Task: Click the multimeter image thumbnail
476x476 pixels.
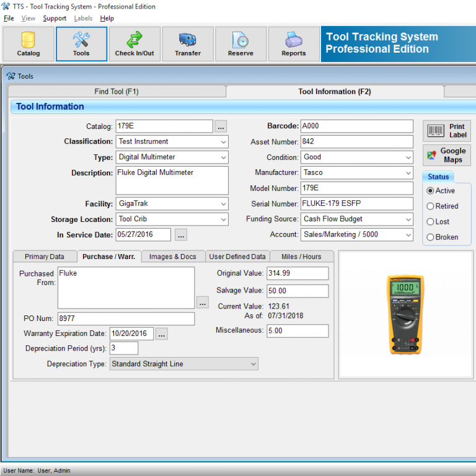Action: [406, 315]
